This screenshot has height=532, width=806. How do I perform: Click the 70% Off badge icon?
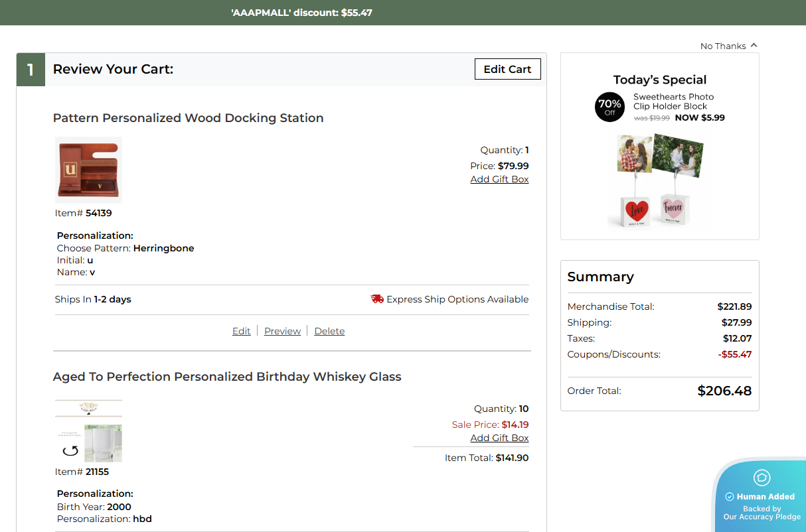point(609,107)
